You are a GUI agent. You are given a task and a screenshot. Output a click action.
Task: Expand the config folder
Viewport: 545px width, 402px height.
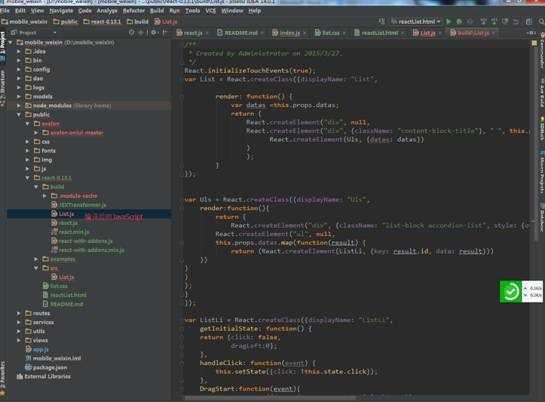[19, 69]
